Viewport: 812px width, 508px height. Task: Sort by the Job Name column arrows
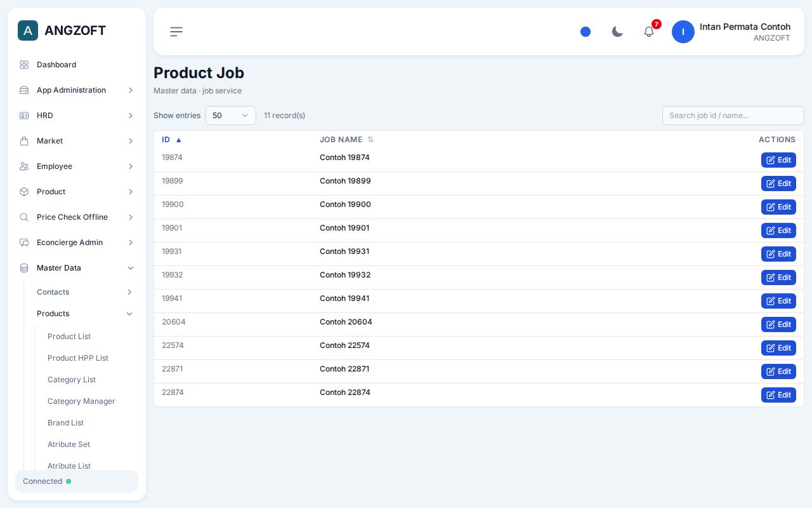pyautogui.click(x=370, y=140)
